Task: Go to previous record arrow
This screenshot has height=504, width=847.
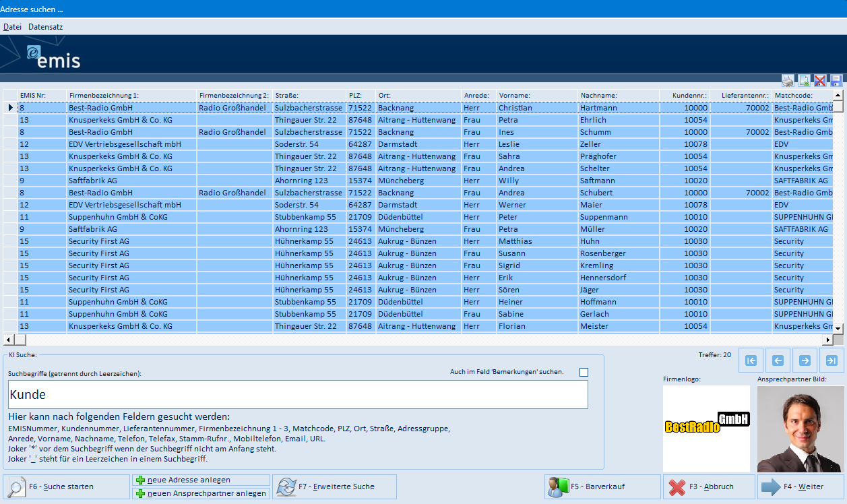Action: pos(778,360)
